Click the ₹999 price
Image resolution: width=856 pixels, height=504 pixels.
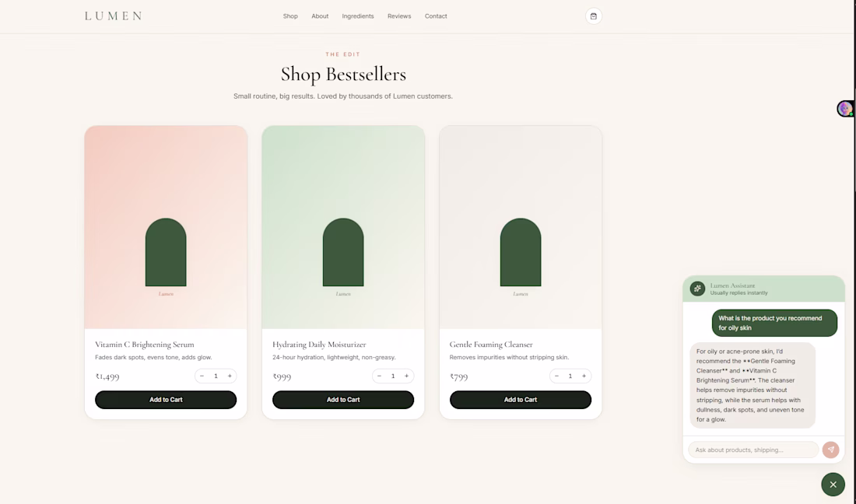click(x=282, y=376)
